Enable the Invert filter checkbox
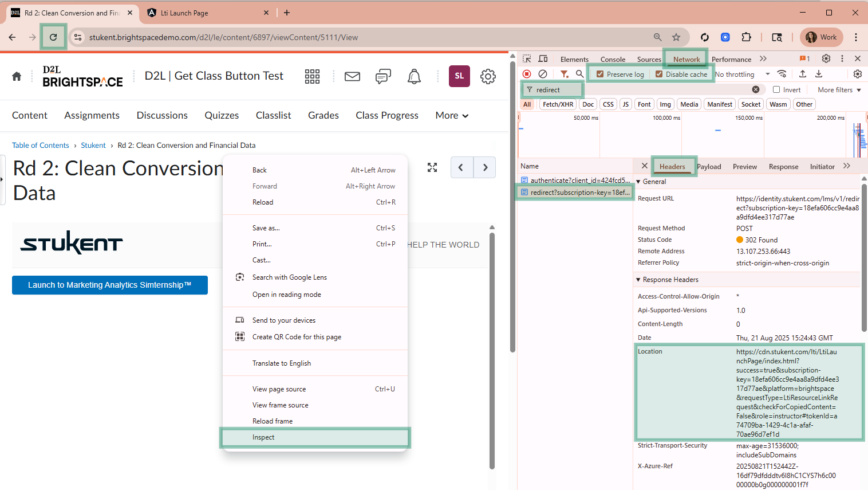Image resolution: width=868 pixels, height=490 pixels. pyautogui.click(x=776, y=89)
